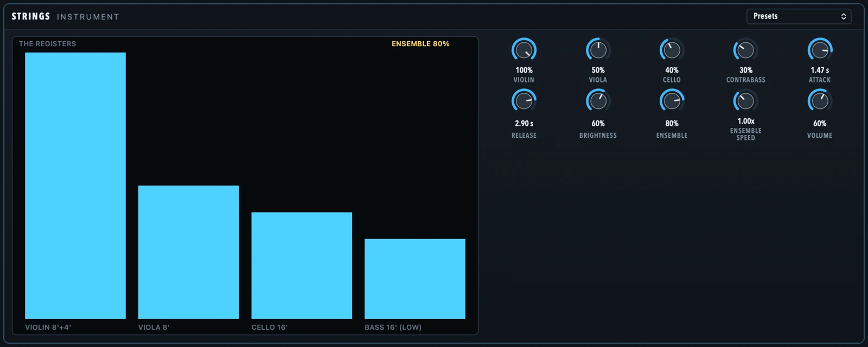Viewport: 868px width, 347px height.
Task: Click the '40%' cello value
Action: [x=672, y=70]
